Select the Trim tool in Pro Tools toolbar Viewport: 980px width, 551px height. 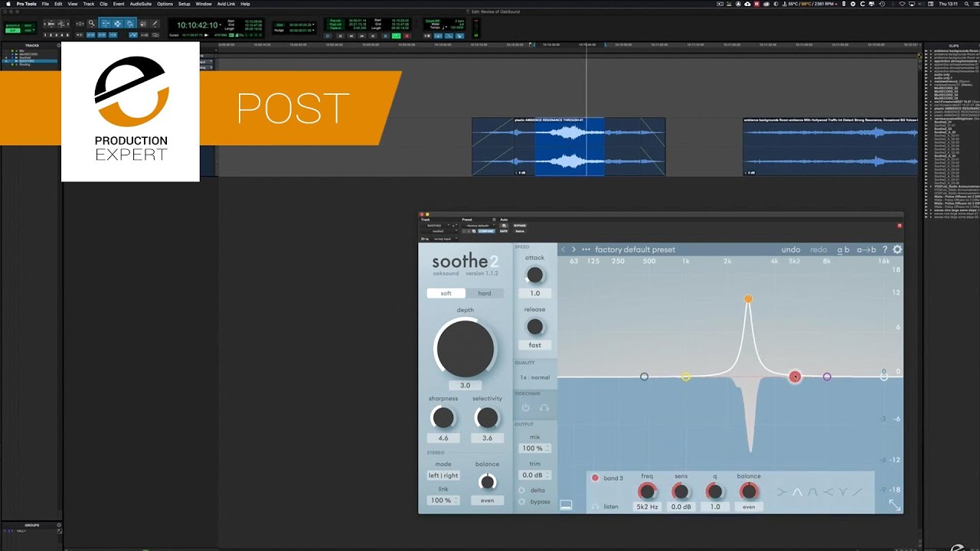coord(106,24)
